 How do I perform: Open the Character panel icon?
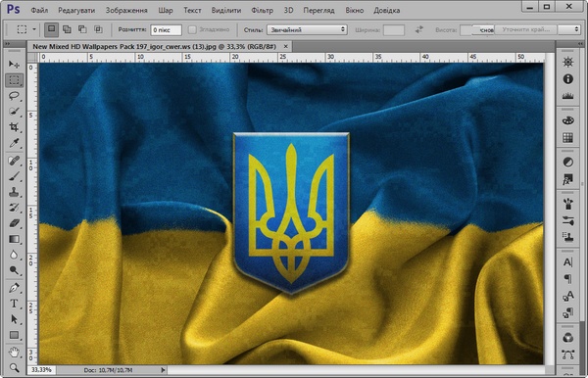(567, 261)
